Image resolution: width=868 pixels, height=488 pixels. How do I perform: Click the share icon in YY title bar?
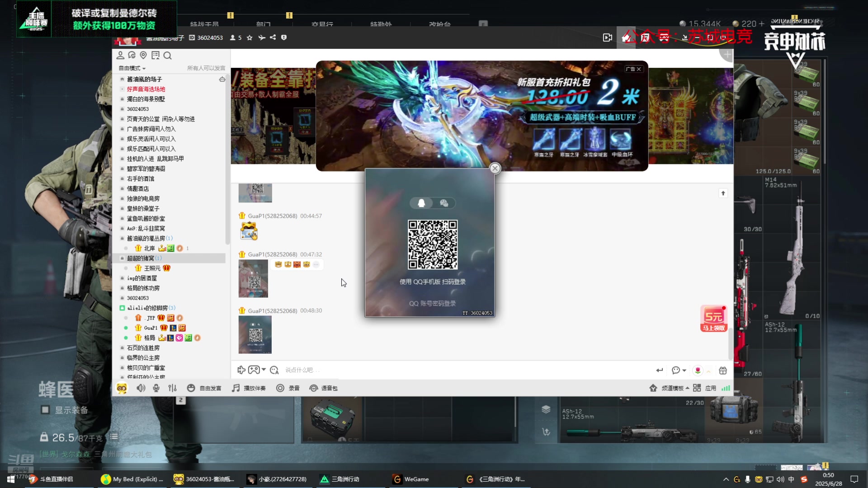(x=273, y=38)
